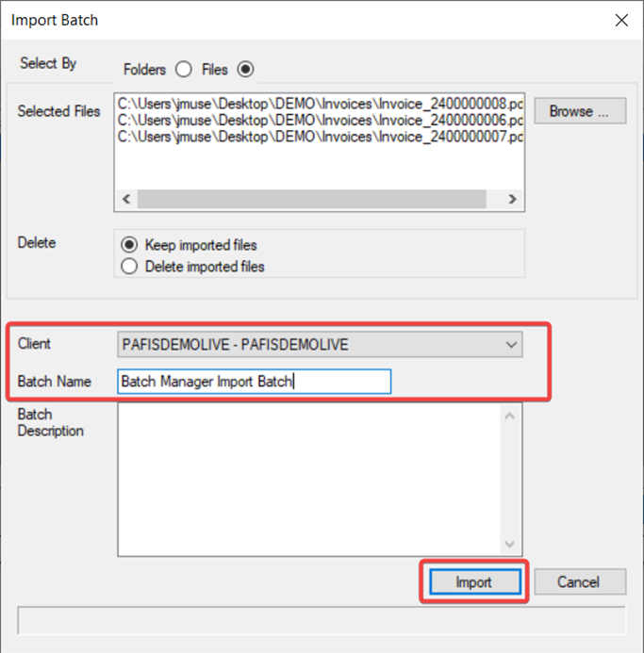The width and height of the screenshot is (644, 653).
Task: Select Invoice_2400000006 file entry
Action: point(321,120)
